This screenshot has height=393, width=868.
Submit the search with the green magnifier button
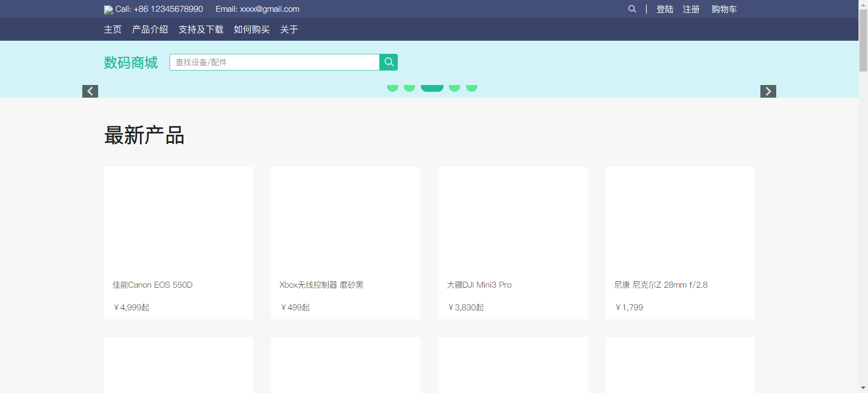(x=388, y=62)
